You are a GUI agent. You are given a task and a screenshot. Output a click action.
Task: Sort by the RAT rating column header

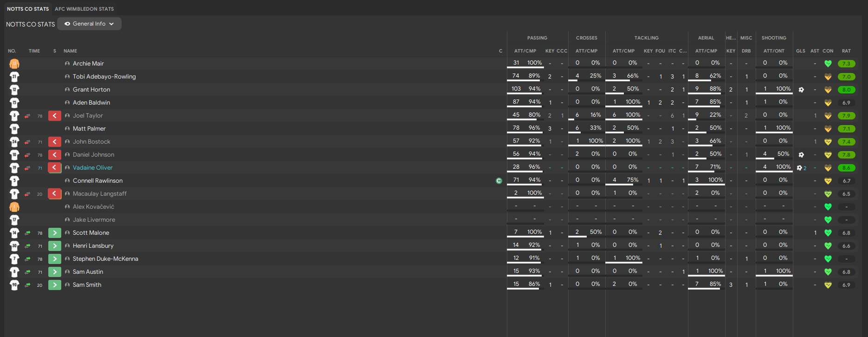(x=847, y=51)
